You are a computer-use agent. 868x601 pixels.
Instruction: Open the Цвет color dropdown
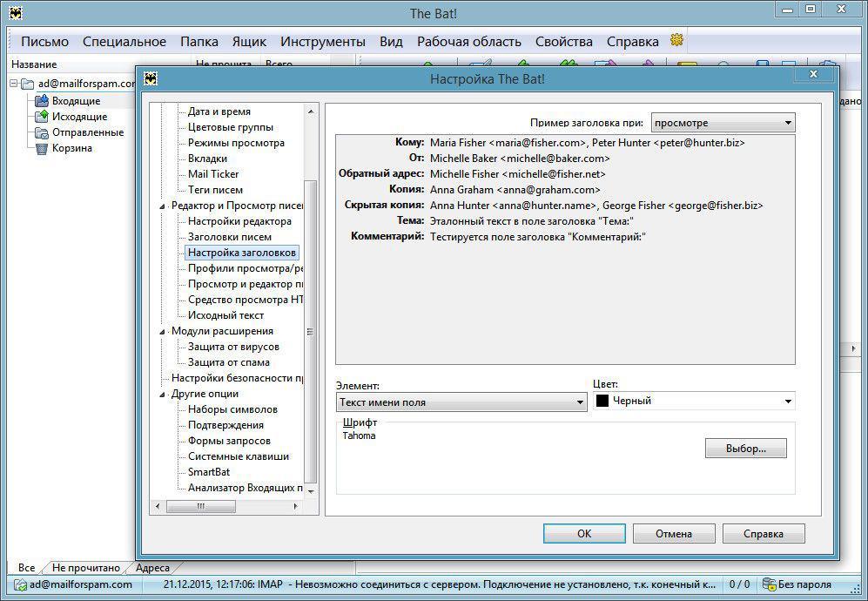click(x=694, y=401)
